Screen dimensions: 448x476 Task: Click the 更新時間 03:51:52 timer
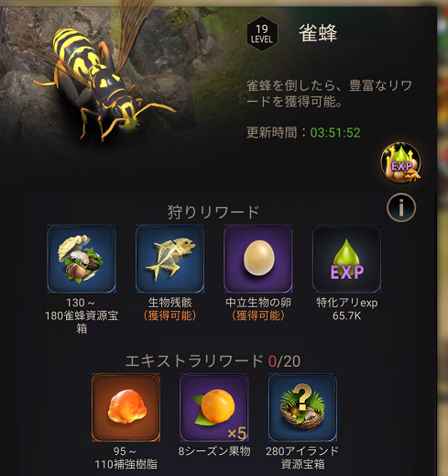coord(303,132)
